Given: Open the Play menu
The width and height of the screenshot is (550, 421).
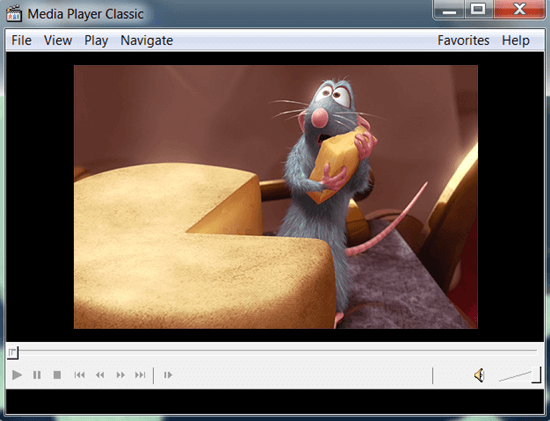Looking at the screenshot, I should (96, 40).
